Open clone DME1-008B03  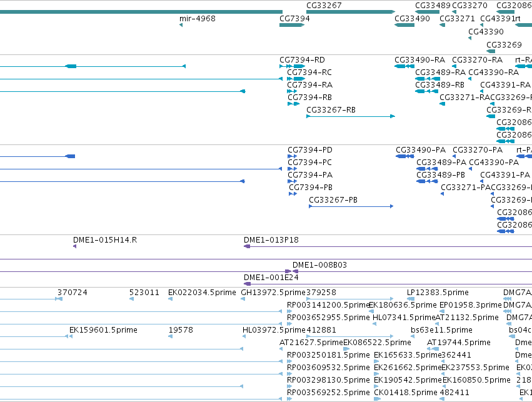point(319,265)
